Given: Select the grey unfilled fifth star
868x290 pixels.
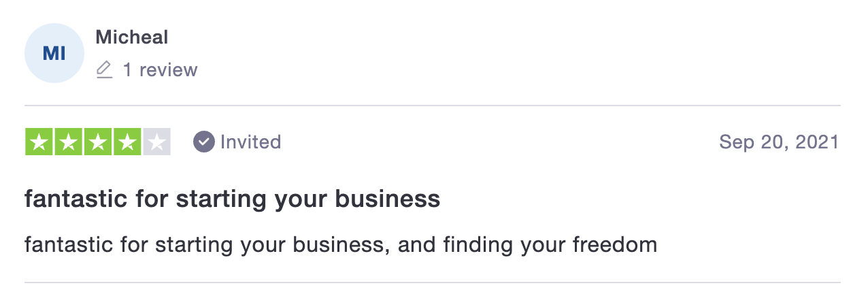Looking at the screenshot, I should point(156,142).
